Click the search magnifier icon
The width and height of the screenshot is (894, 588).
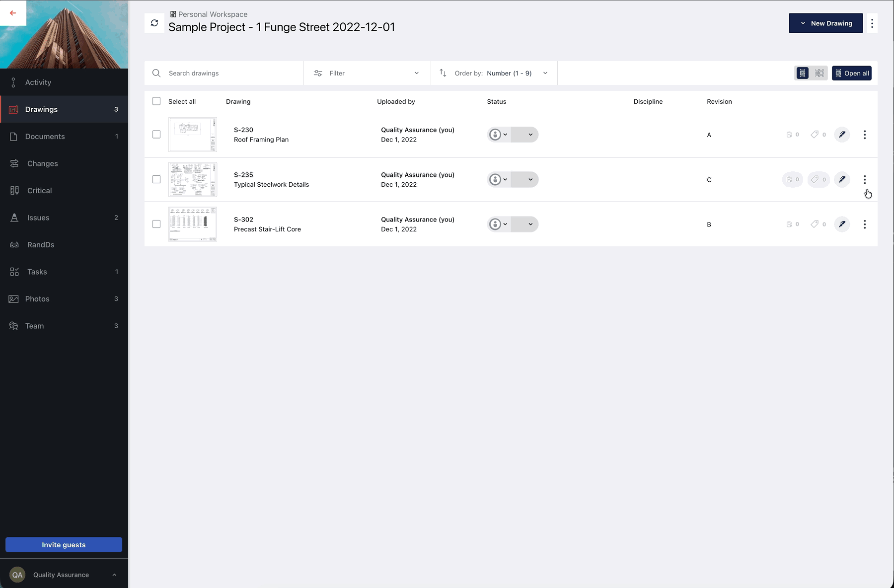156,73
